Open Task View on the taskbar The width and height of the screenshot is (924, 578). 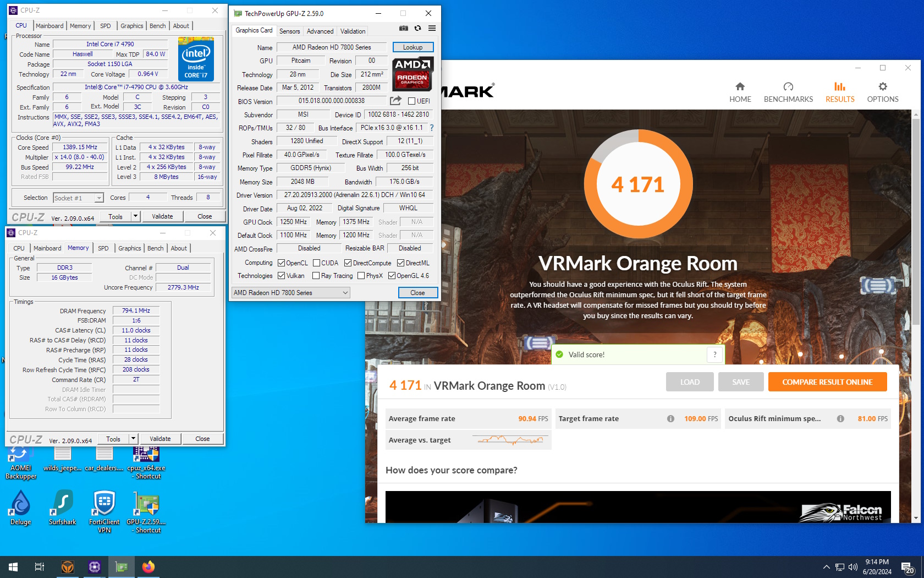pos(40,567)
